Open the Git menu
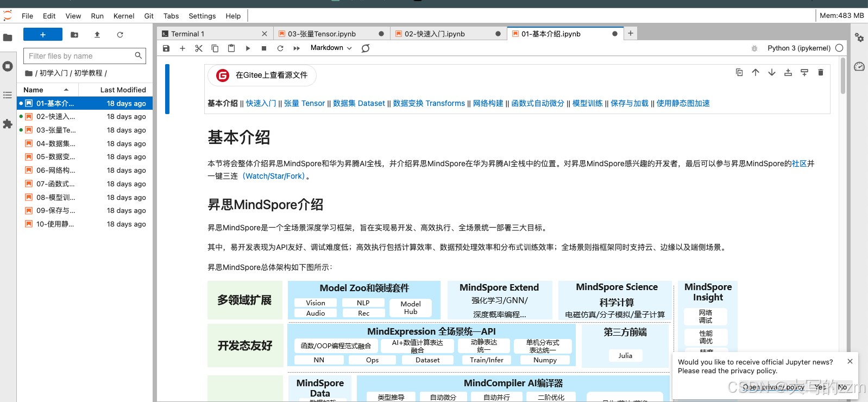868x402 pixels. pos(149,16)
